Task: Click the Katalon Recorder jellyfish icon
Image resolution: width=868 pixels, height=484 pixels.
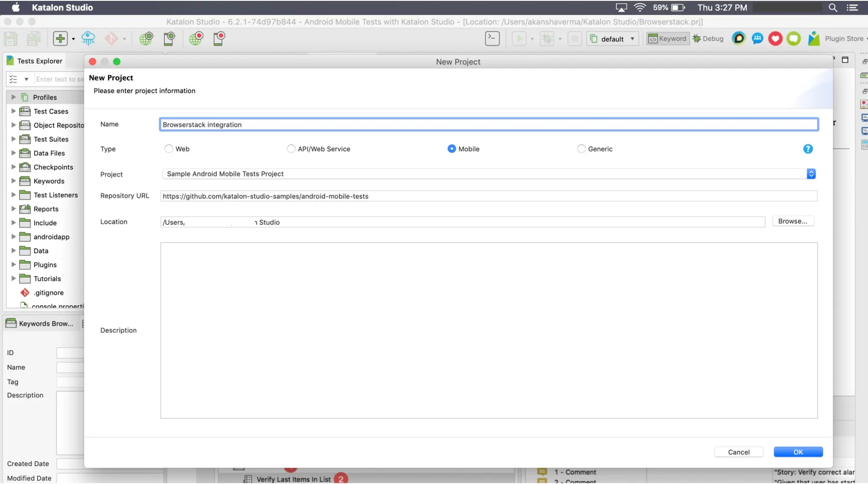Action: tap(88, 38)
